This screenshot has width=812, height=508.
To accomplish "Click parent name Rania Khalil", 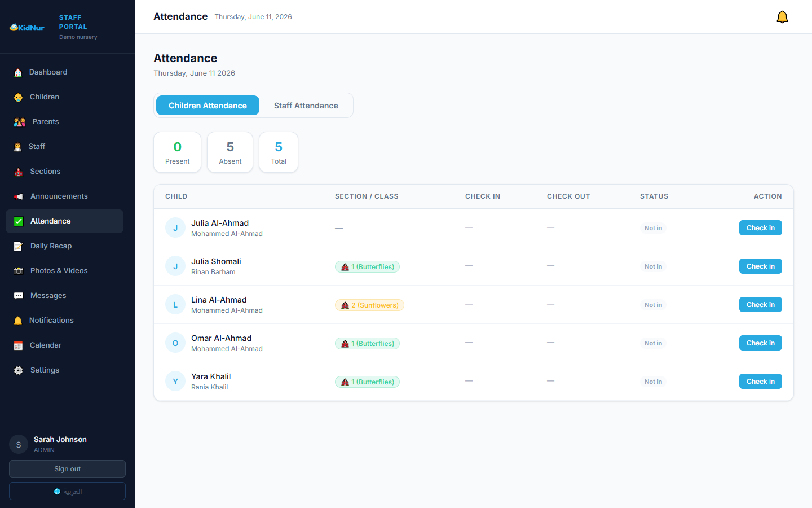I will (209, 387).
